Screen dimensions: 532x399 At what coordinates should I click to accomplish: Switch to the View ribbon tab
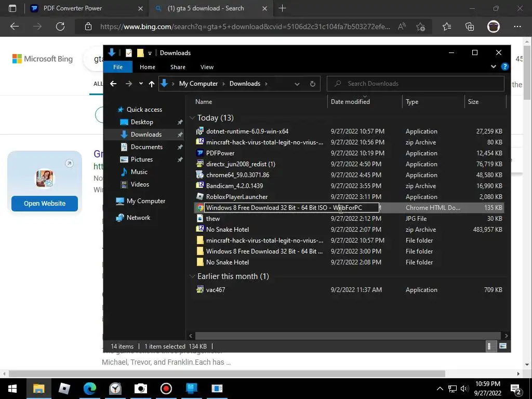(207, 67)
